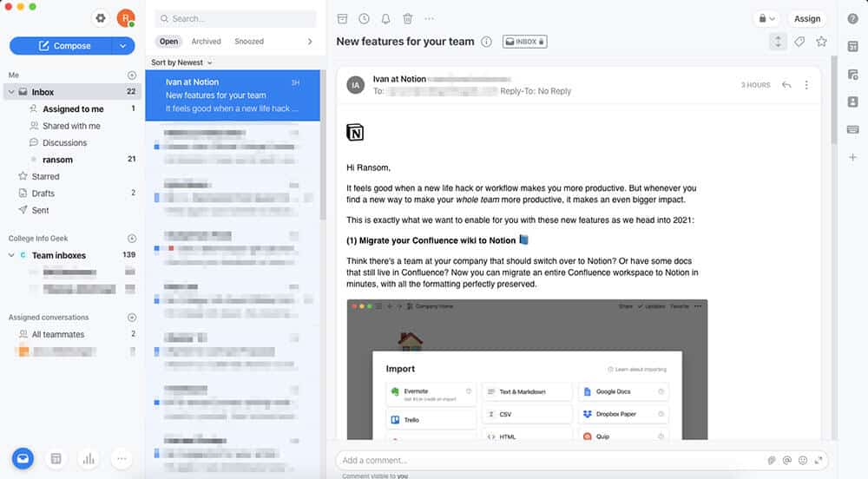Click the IA sender avatar
Image resolution: width=868 pixels, height=479 pixels.
tap(355, 85)
